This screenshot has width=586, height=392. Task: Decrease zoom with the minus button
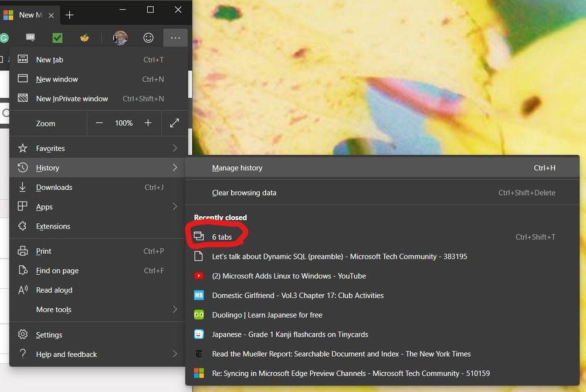[x=99, y=123]
